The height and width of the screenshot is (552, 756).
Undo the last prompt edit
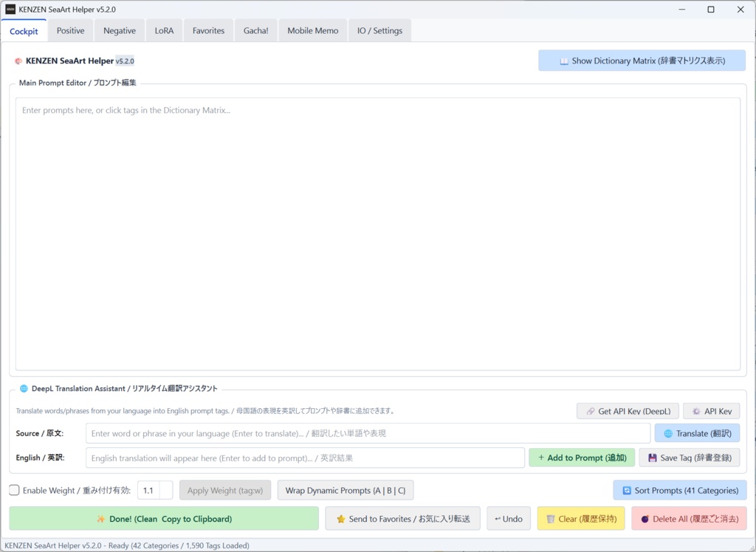click(x=509, y=519)
